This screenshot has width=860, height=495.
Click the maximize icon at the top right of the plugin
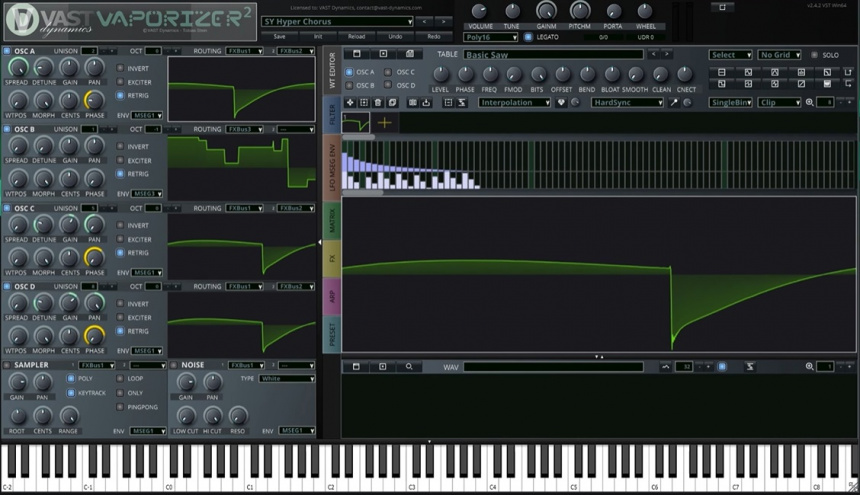[722, 7]
